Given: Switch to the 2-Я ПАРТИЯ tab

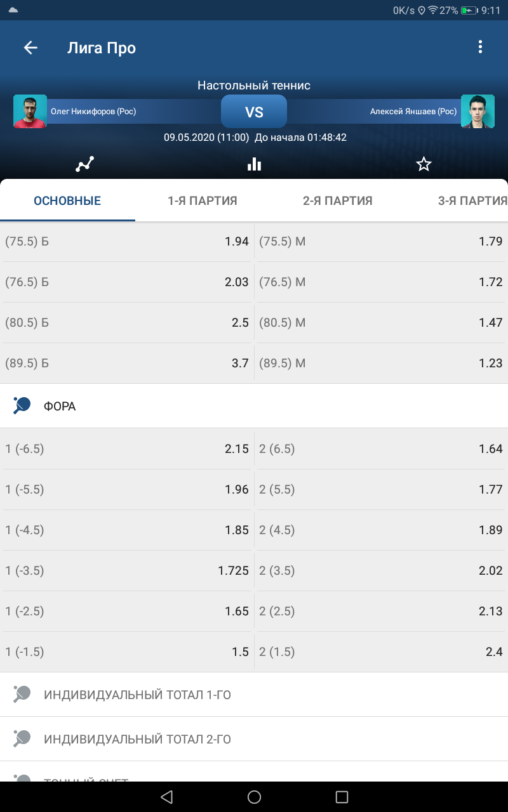Looking at the screenshot, I should click(x=338, y=201).
